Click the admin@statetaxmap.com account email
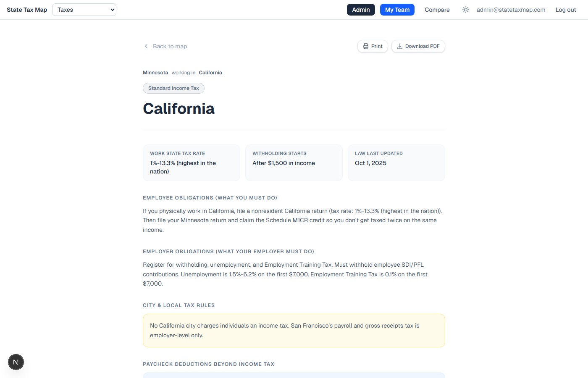 coord(511,10)
